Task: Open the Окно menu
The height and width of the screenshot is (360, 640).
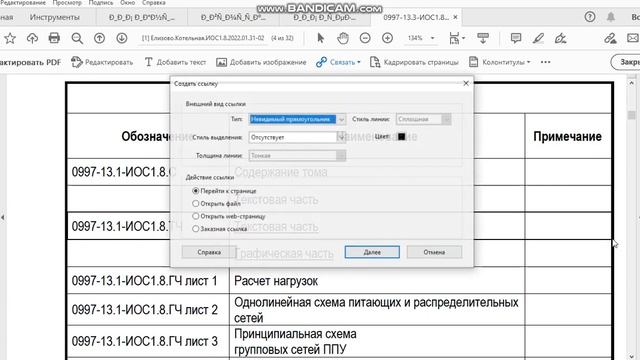Action: point(127,2)
